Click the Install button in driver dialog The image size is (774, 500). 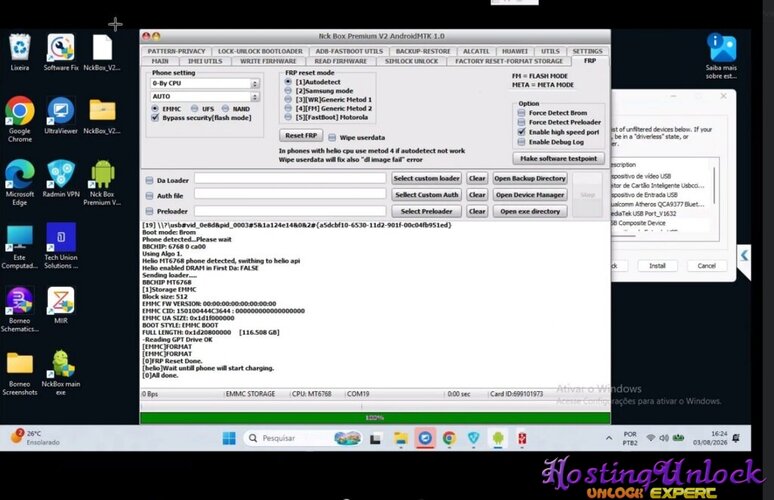657,266
